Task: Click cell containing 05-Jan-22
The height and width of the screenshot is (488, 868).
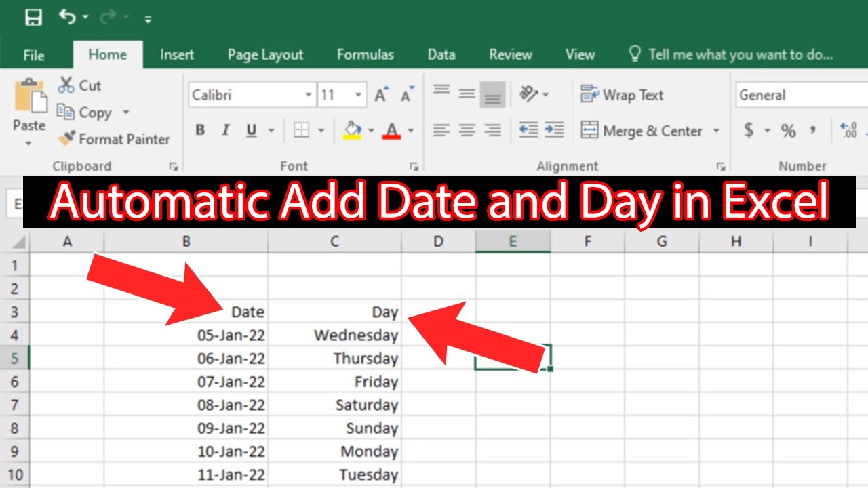Action: (186, 335)
